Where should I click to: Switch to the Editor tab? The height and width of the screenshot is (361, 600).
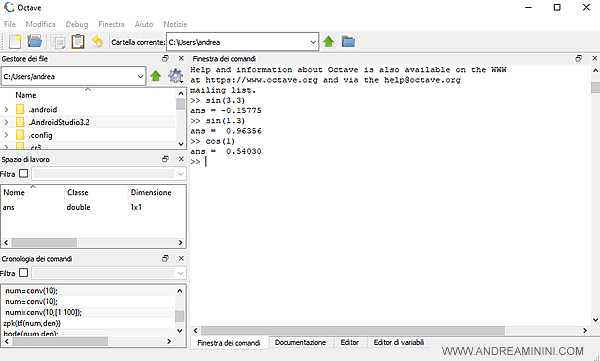tap(350, 342)
